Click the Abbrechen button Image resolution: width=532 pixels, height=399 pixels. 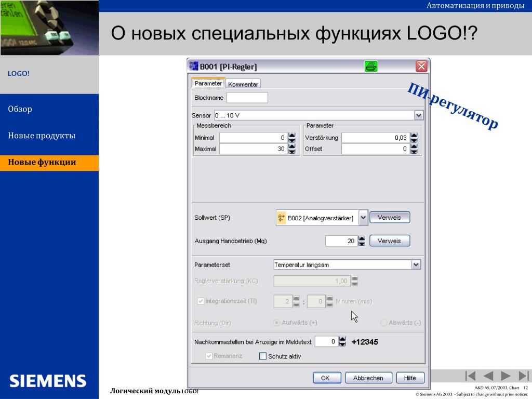point(368,378)
